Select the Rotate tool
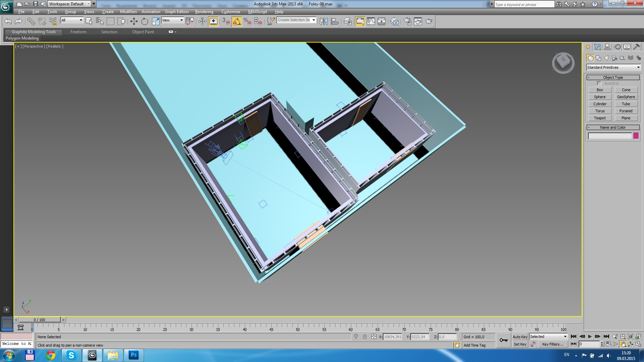The image size is (644, 362). 145,21
